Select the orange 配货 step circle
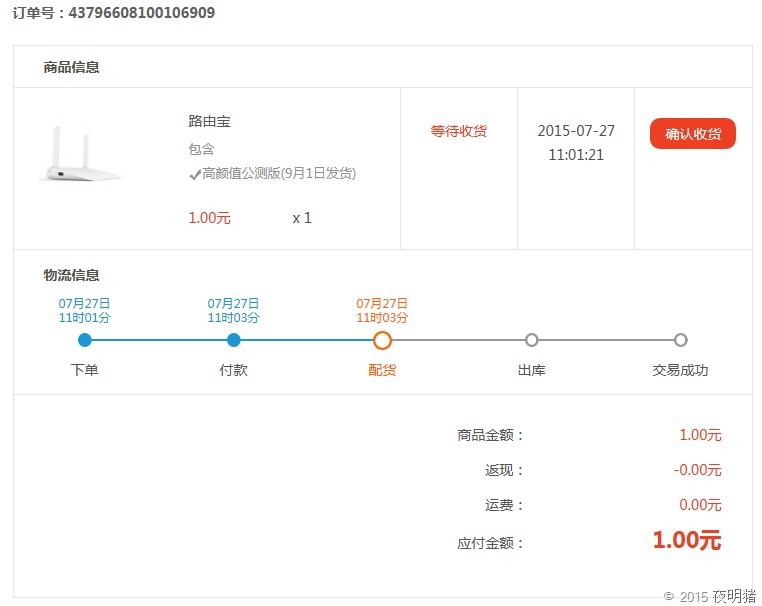Viewport: 762px width, 606px height. [382, 340]
